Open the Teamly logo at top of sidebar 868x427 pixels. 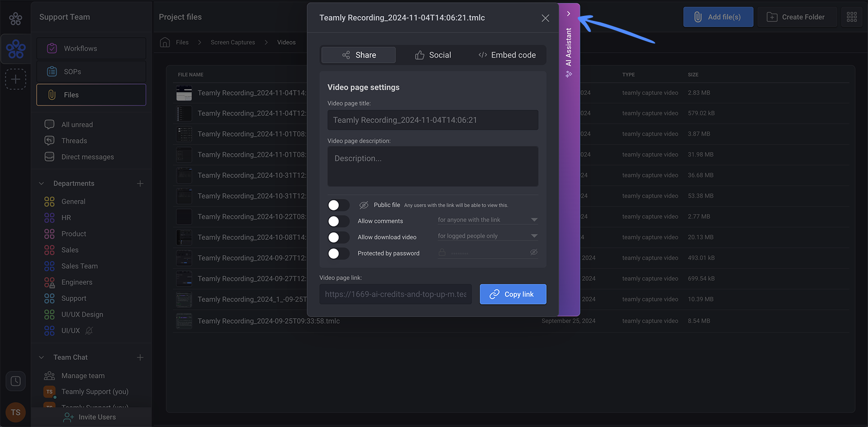tap(15, 18)
